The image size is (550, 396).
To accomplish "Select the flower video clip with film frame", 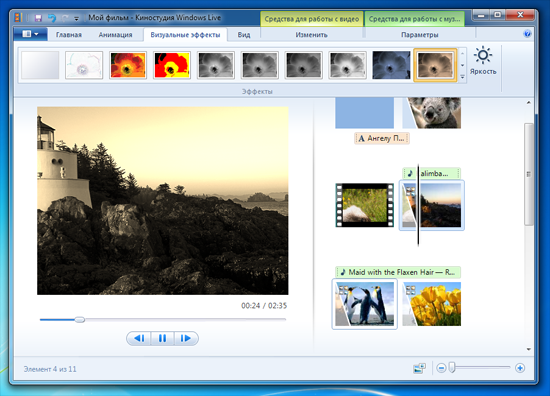I will tap(364, 205).
